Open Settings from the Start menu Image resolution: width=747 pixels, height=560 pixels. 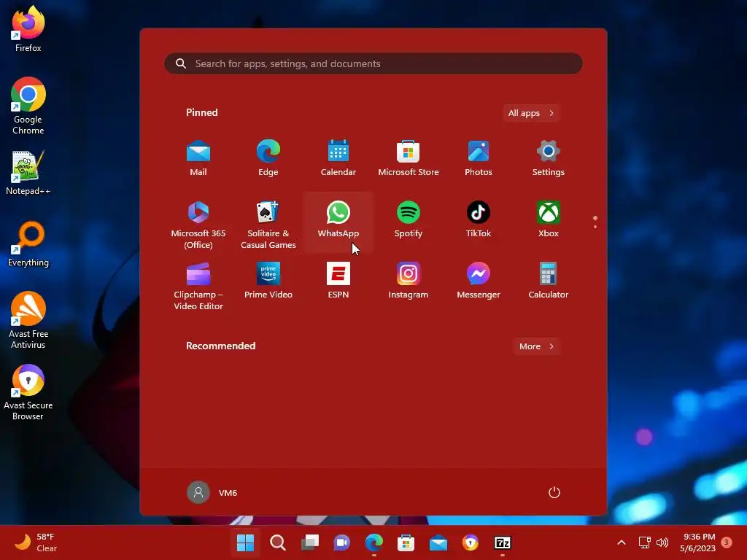[x=549, y=158]
